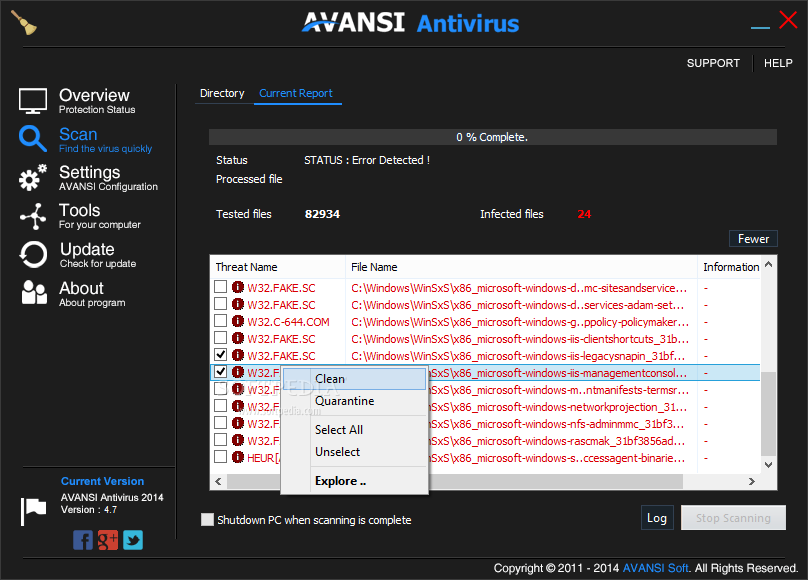Choose Clean from the context menu
Image resolution: width=808 pixels, height=580 pixels.
tap(354, 379)
